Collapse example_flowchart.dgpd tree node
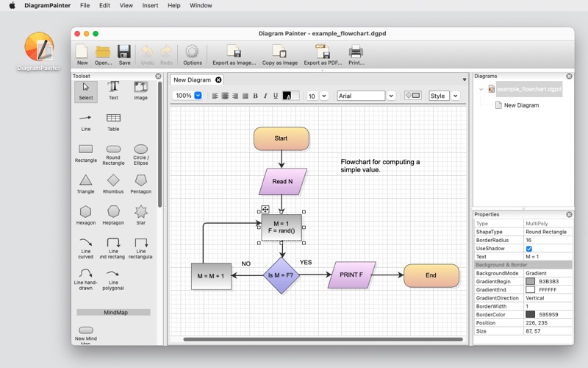This screenshot has height=368, width=588. 481,89
